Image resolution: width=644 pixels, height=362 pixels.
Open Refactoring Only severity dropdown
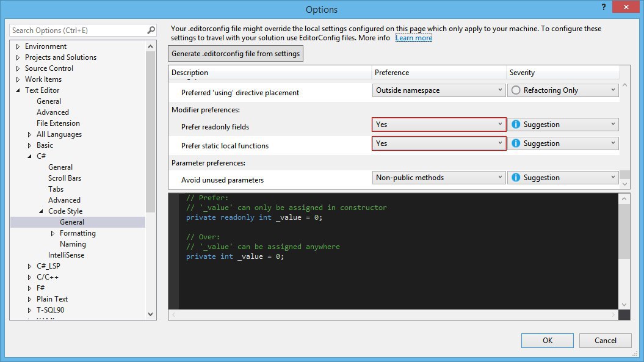pyautogui.click(x=563, y=90)
